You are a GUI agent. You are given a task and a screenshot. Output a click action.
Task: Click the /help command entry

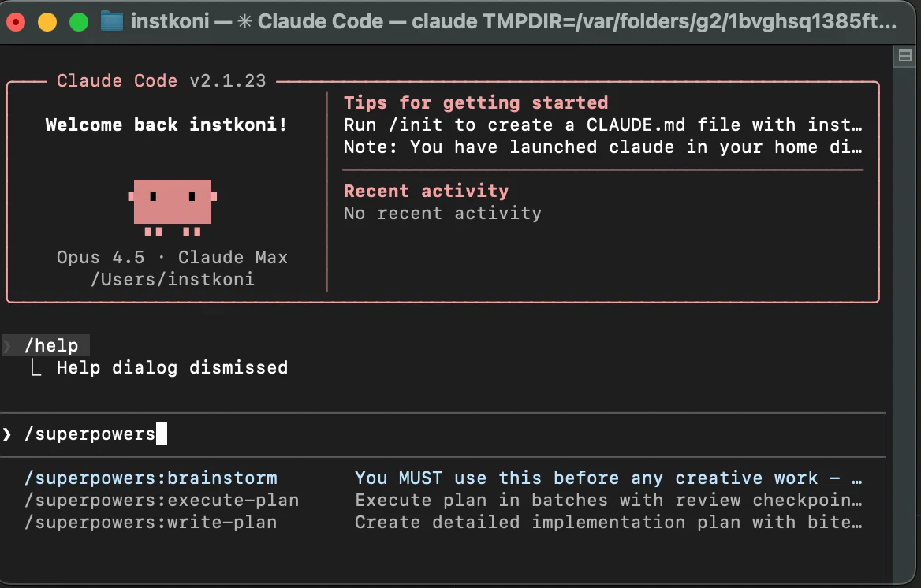click(x=51, y=345)
